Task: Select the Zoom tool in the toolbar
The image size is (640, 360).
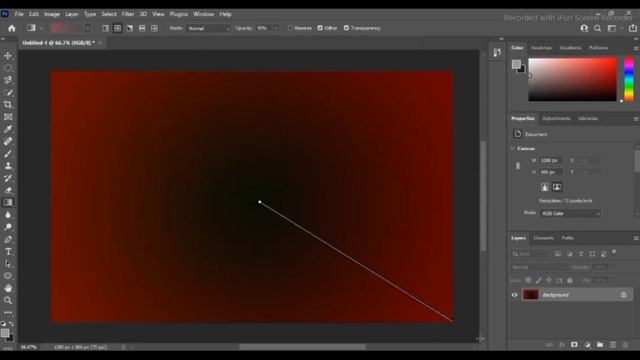Action: tap(8, 300)
